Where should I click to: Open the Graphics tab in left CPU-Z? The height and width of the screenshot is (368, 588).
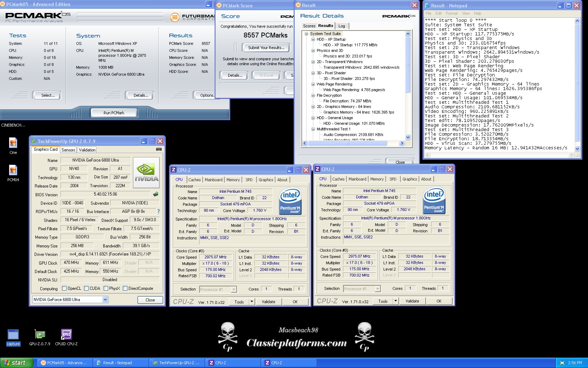coord(266,180)
